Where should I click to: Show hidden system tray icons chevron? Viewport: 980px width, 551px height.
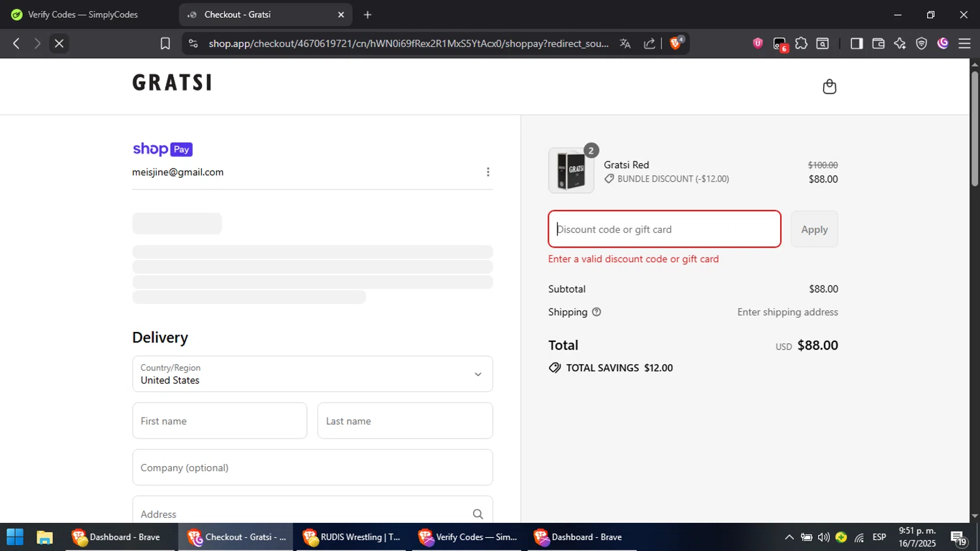pos(789,537)
